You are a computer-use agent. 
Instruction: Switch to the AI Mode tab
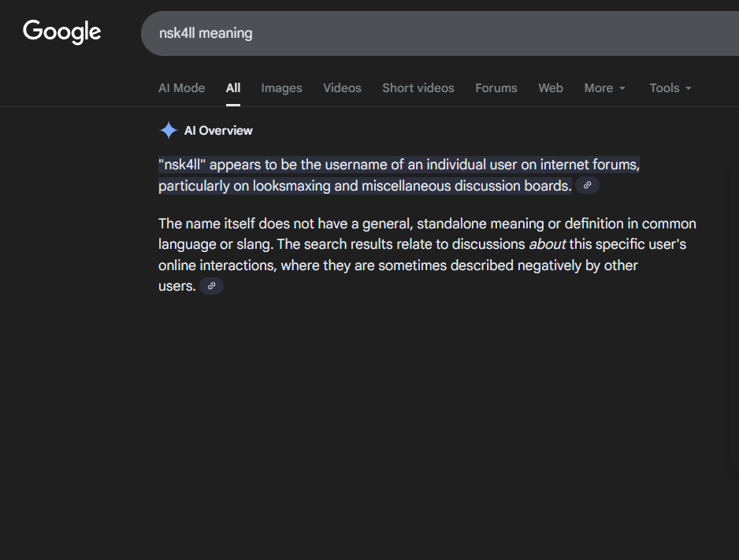(181, 88)
